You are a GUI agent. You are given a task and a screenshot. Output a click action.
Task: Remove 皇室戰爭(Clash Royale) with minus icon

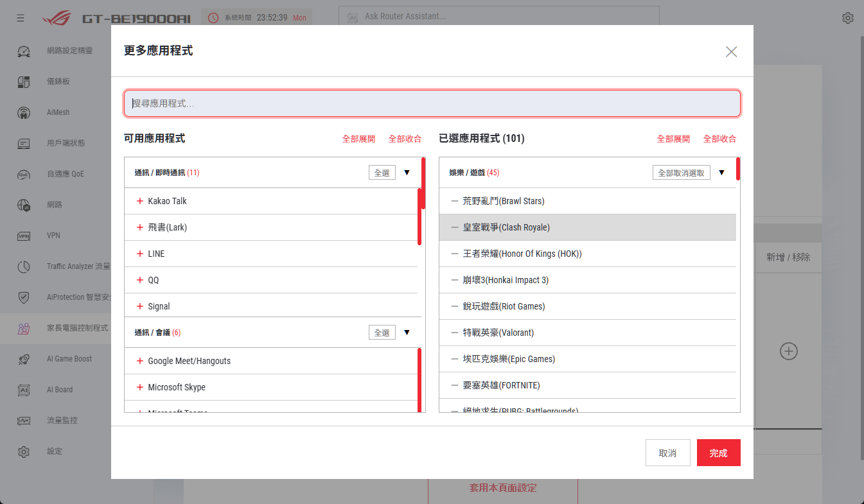(x=455, y=227)
